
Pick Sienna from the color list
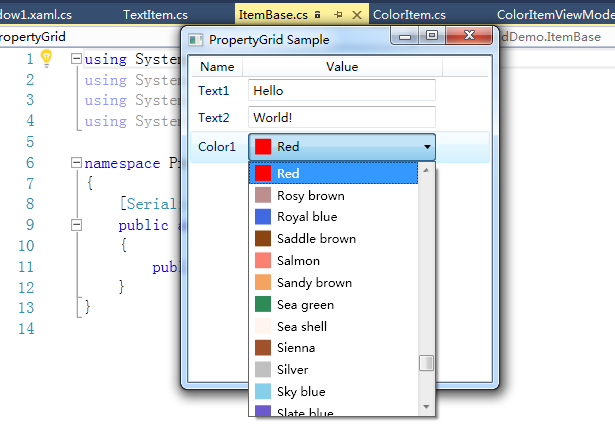point(333,348)
